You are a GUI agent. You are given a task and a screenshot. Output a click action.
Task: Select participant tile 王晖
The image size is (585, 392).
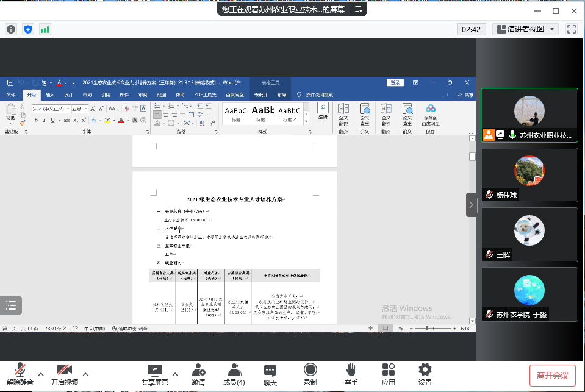[x=529, y=235]
